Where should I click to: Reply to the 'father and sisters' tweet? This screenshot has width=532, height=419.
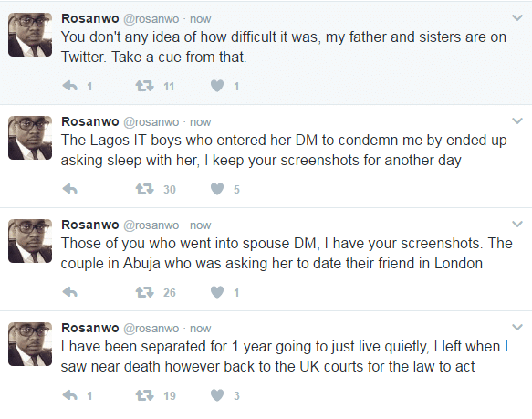pos(70,86)
